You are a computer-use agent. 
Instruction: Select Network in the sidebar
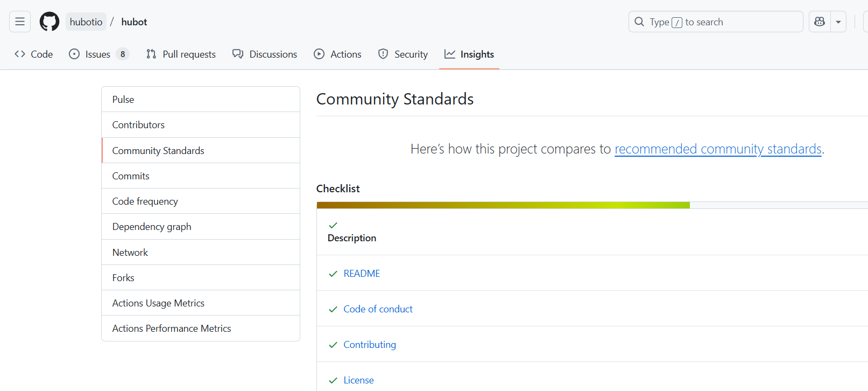coord(201,252)
